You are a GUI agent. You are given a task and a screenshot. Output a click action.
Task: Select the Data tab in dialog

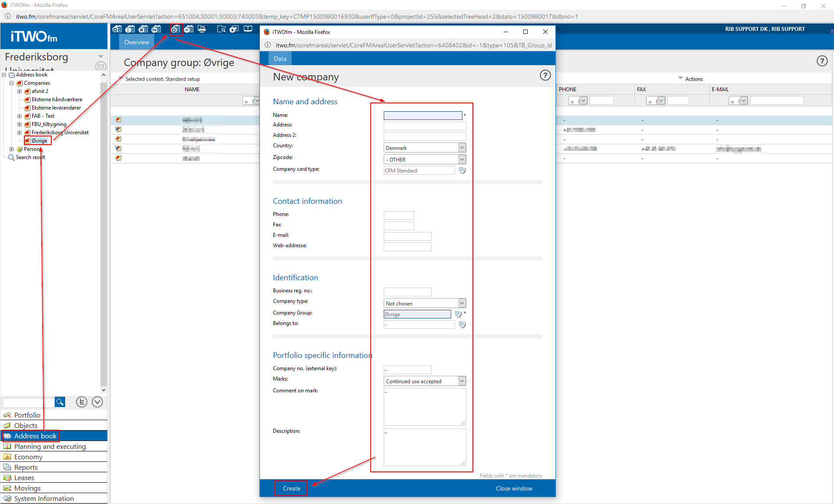tap(280, 59)
